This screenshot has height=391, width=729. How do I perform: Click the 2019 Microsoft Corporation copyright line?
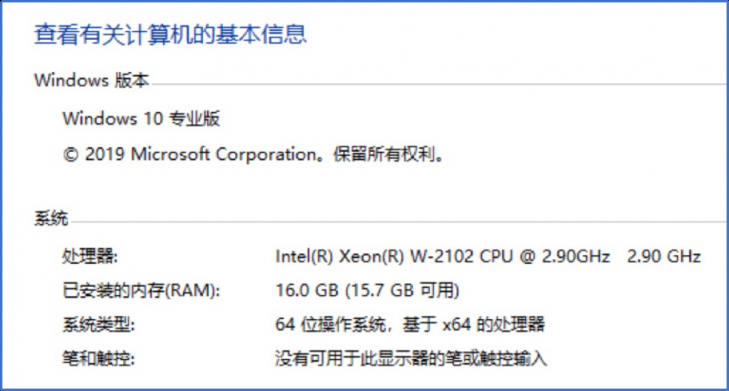(254, 154)
